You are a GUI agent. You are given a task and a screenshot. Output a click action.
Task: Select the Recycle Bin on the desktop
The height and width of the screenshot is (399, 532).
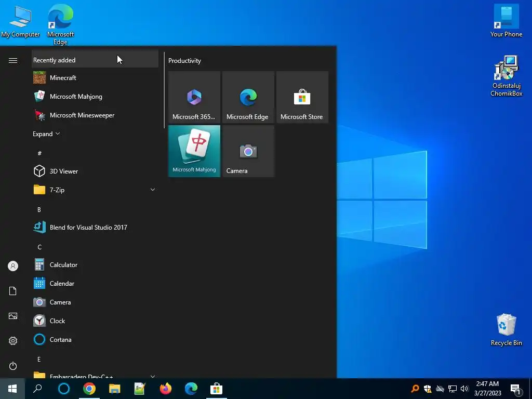[506, 330]
